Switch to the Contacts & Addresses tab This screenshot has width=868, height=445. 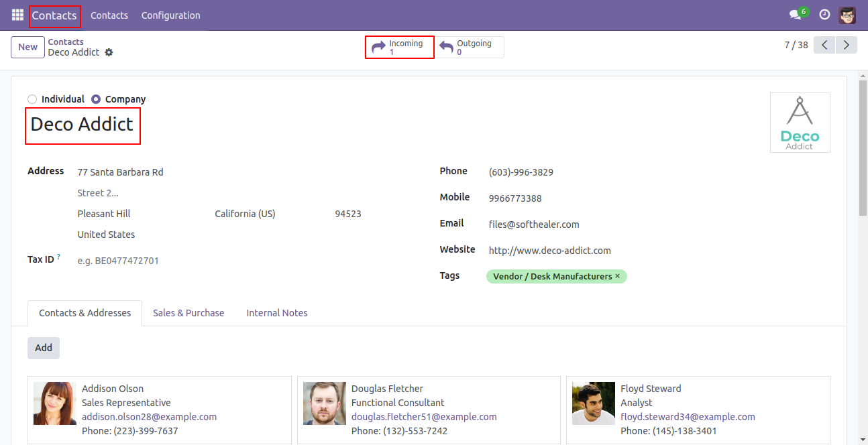coord(85,313)
